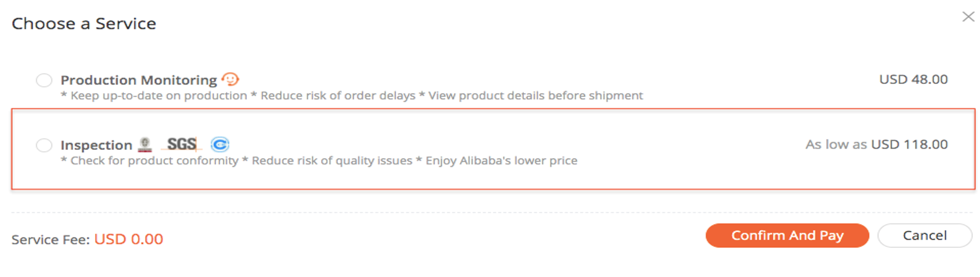Select the Production Monitoring radio button
The image size is (980, 277).
pos(44,80)
